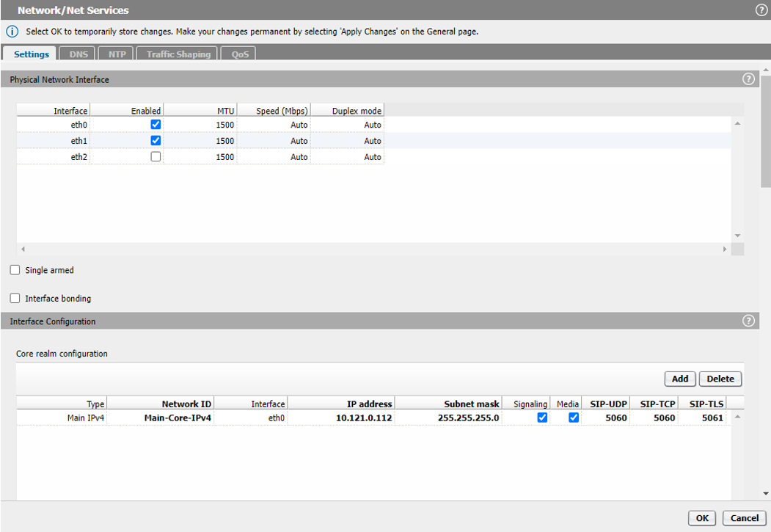771x532 pixels.
Task: Uncheck Media for Main-Core-IPv4
Action: (574, 418)
